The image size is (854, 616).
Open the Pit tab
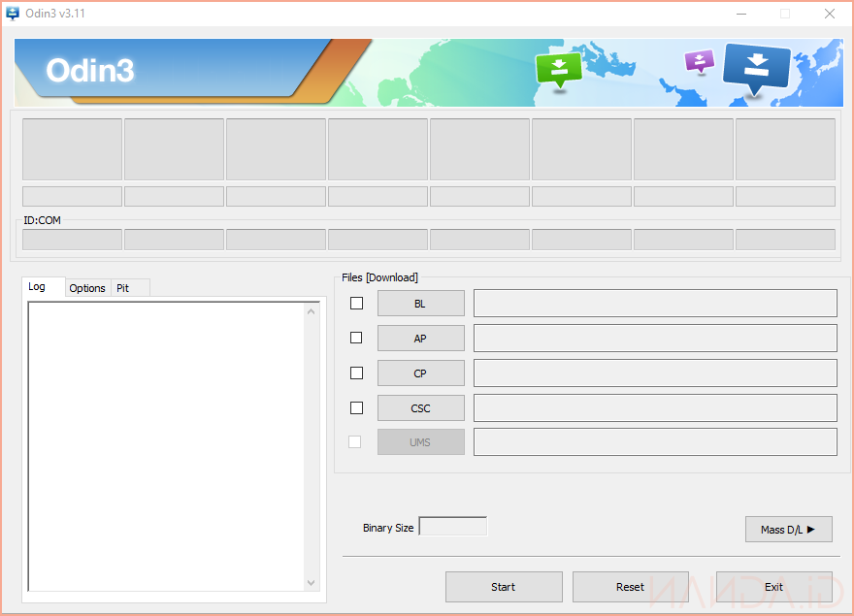point(123,288)
